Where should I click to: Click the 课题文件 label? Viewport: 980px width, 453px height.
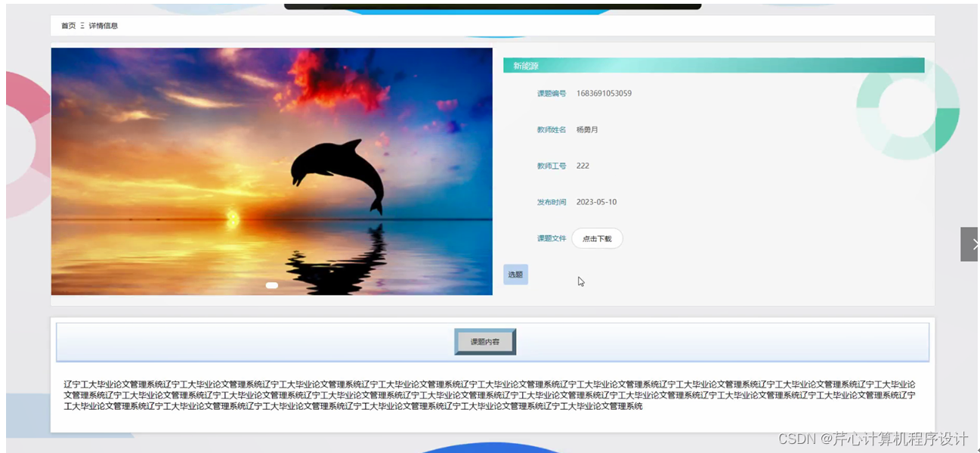[552, 238]
